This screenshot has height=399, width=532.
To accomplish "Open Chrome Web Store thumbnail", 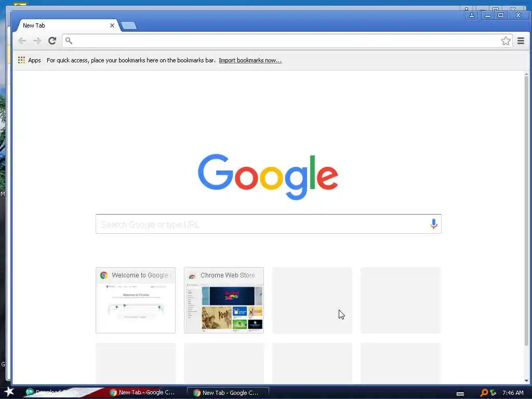I will point(224,300).
